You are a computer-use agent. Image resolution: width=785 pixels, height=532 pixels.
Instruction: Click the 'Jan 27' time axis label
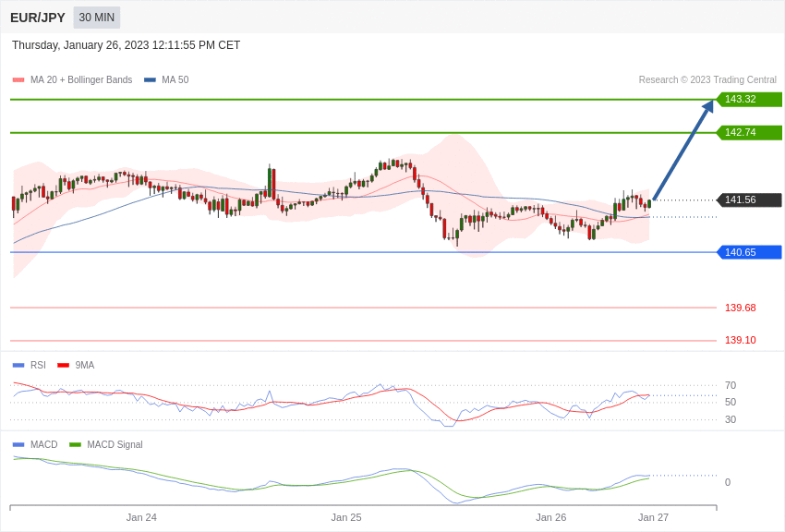653,517
